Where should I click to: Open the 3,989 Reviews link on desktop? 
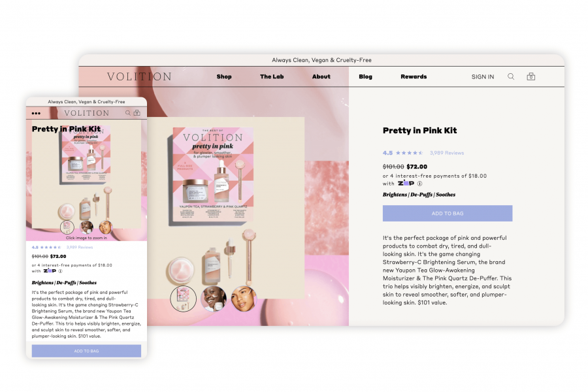[447, 153]
